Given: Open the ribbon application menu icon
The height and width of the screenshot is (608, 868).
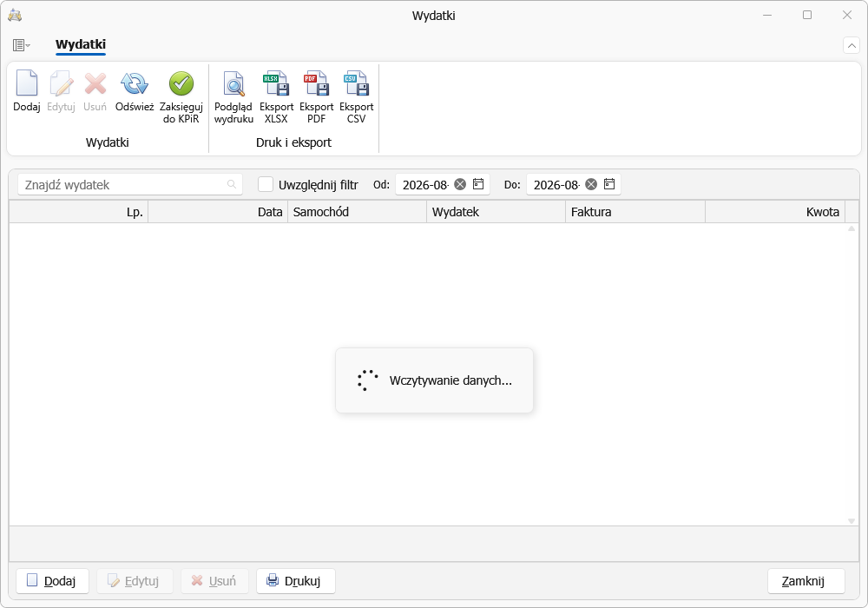Looking at the screenshot, I should (x=21, y=45).
